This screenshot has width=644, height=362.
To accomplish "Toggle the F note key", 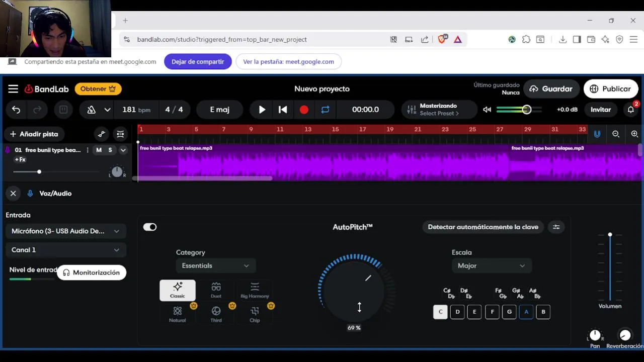I will point(492,312).
